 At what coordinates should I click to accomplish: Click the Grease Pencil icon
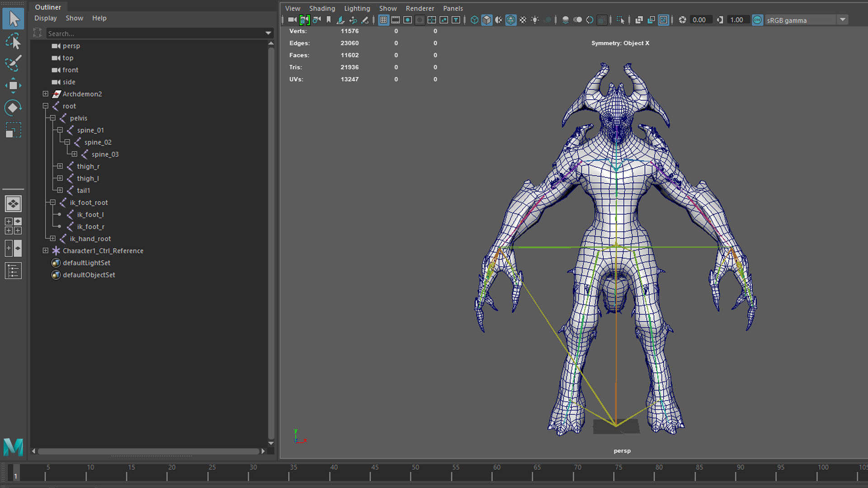tap(365, 20)
